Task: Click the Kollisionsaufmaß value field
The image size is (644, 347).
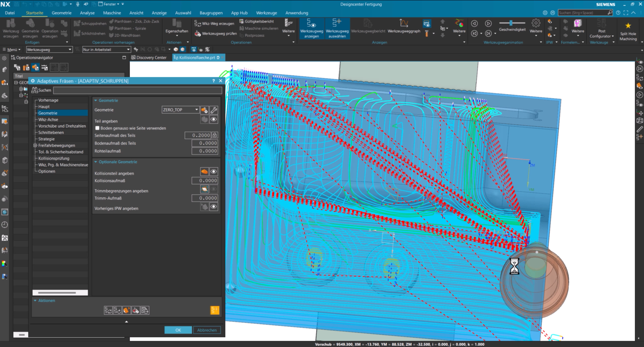Action: coord(205,181)
